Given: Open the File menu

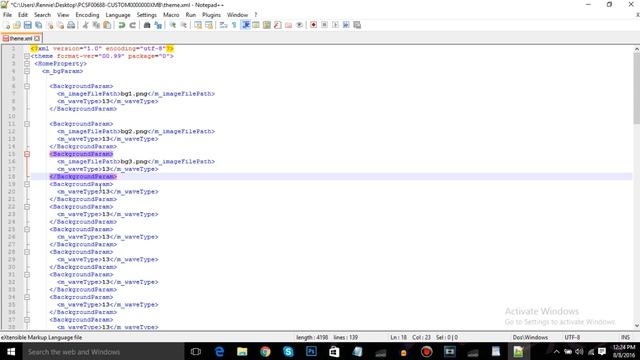Looking at the screenshot, I should pyautogui.click(x=7, y=15).
